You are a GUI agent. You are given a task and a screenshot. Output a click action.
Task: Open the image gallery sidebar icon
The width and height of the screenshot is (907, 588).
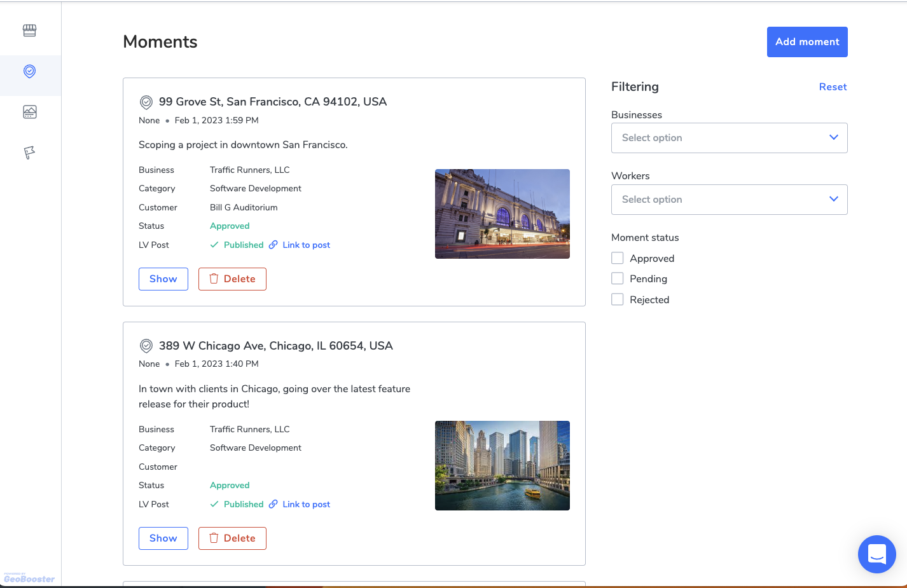(29, 112)
